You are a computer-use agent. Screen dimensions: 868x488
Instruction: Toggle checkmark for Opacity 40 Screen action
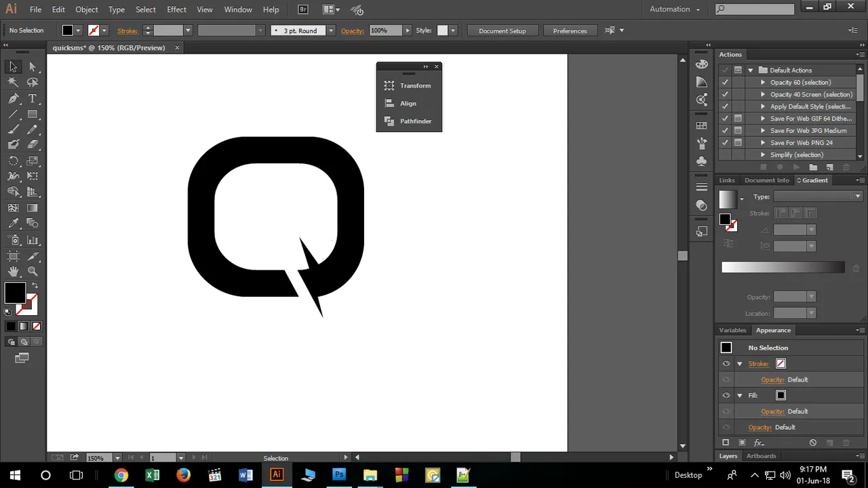[725, 94]
